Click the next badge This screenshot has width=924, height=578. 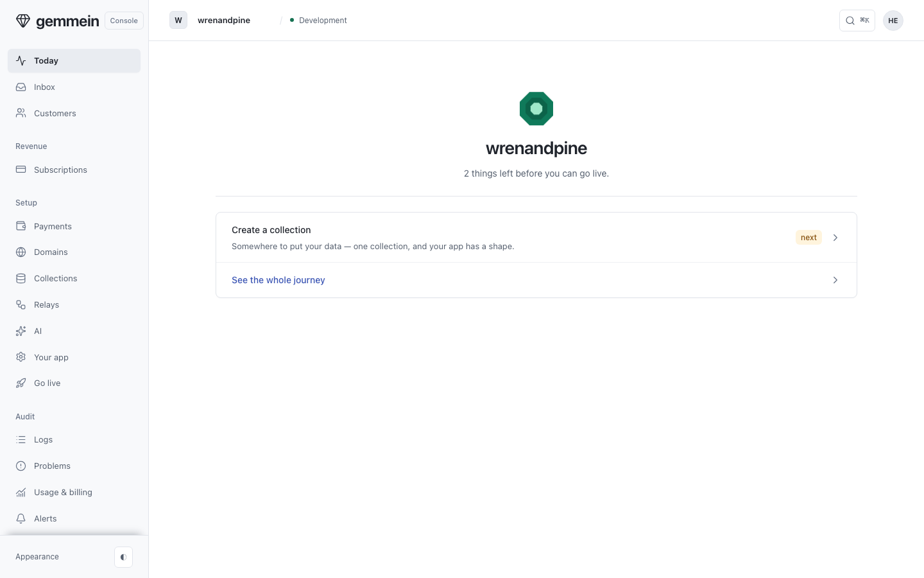pos(809,238)
